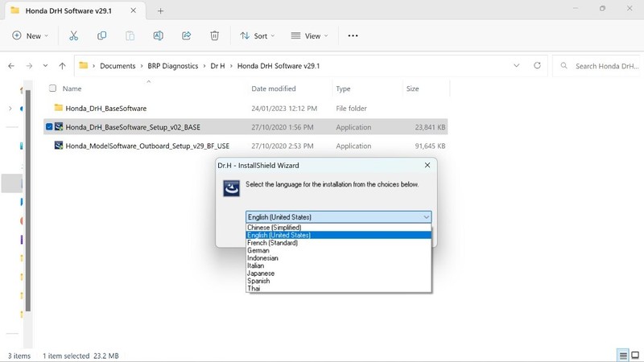Image resolution: width=644 pixels, height=362 pixels.
Task: Navigate to BRP Diagnostics breadcrumb
Action: [173, 66]
